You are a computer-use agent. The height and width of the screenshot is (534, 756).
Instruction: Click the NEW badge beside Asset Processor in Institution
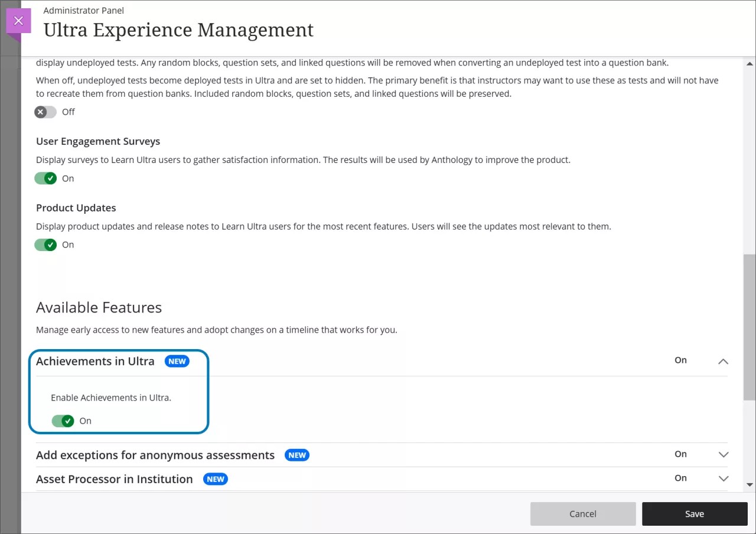pyautogui.click(x=215, y=479)
